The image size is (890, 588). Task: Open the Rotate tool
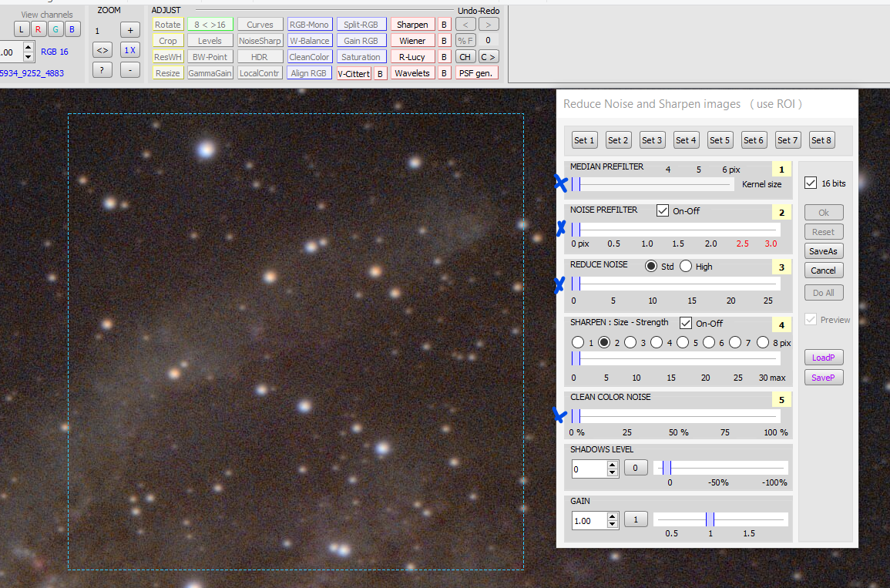pos(168,25)
